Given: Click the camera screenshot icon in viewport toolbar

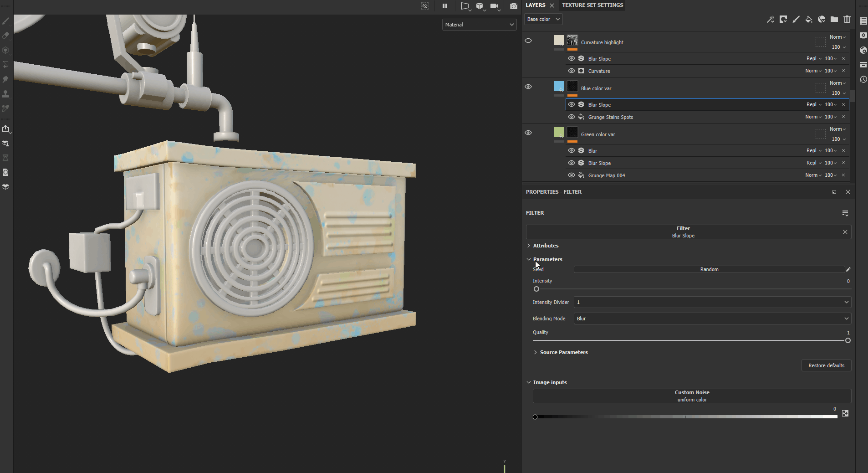Looking at the screenshot, I should click(513, 6).
